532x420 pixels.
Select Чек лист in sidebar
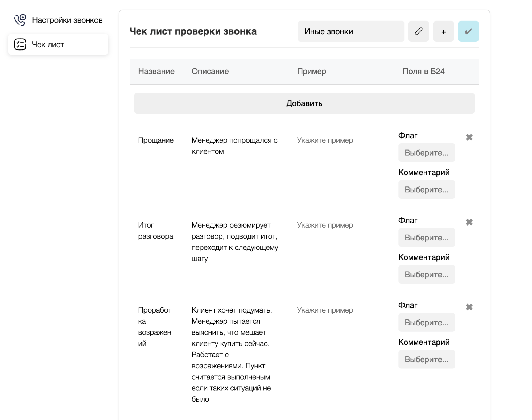pyautogui.click(x=48, y=44)
